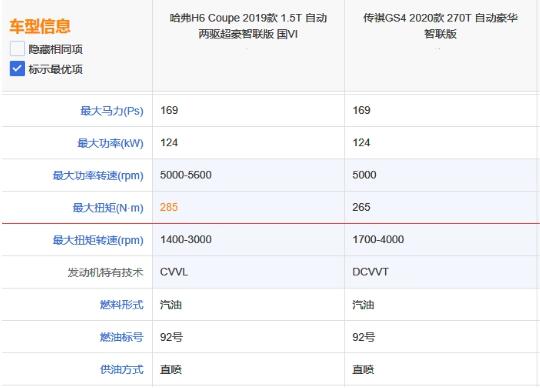The height and width of the screenshot is (388, 540).
Task: Open the 最大功率(kW) parameter link
Action: [110, 143]
